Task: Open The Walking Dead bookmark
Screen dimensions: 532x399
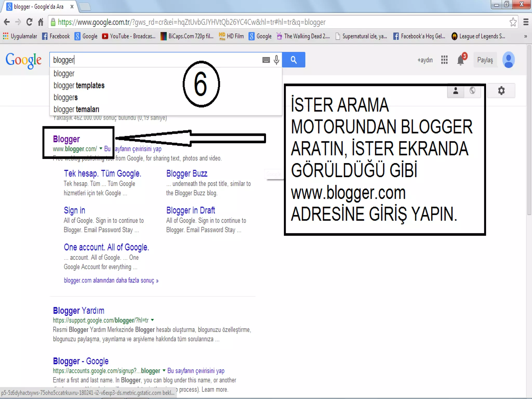Action: pyautogui.click(x=303, y=36)
